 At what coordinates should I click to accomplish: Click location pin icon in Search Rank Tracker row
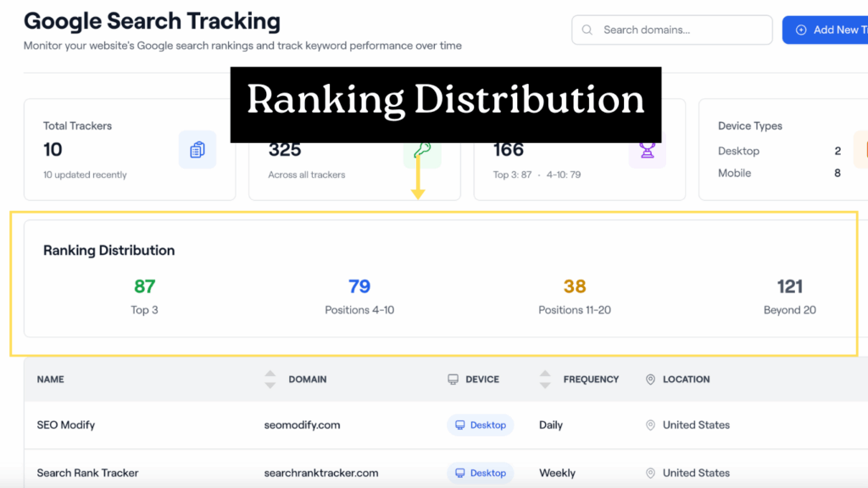[x=650, y=473]
